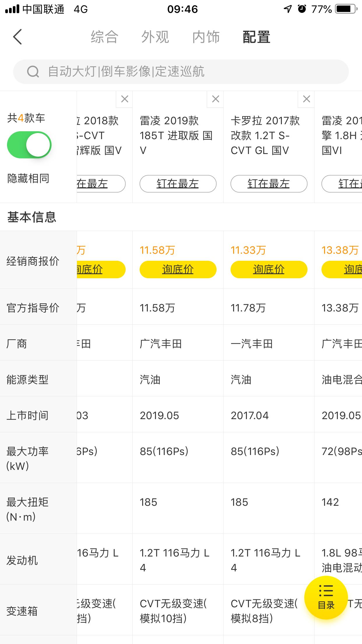Tap the 经销商报价 row label
This screenshot has width=362, height=644.
(33, 261)
